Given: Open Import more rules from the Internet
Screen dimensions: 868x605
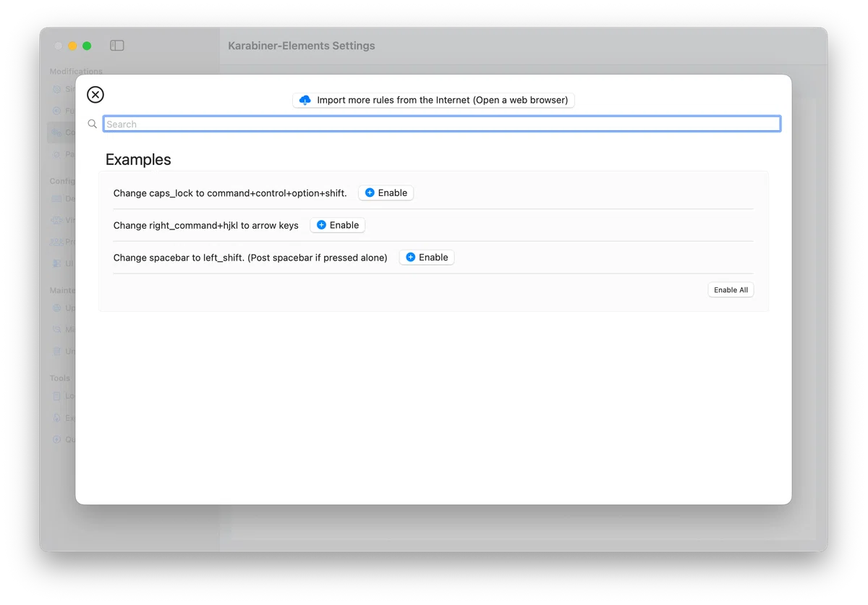Looking at the screenshot, I should click(433, 100).
